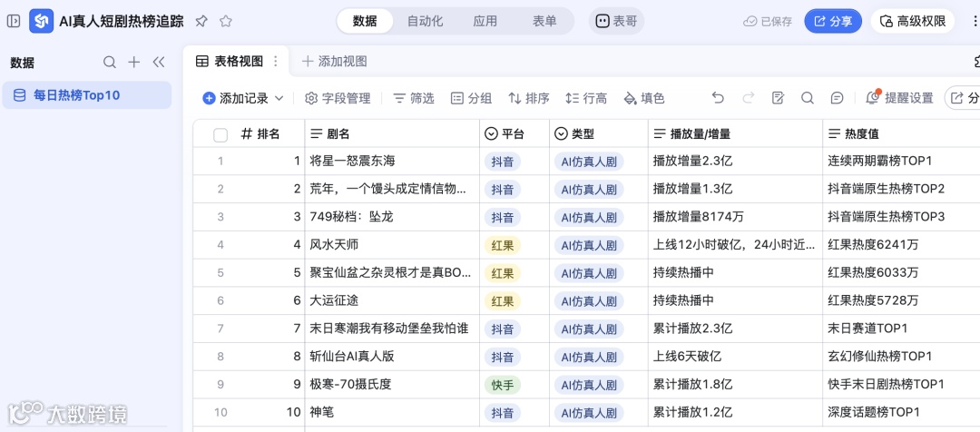The width and height of the screenshot is (980, 432).
Task: Select the cell 抖音端原生热榜TOP2
Action: (x=901, y=189)
